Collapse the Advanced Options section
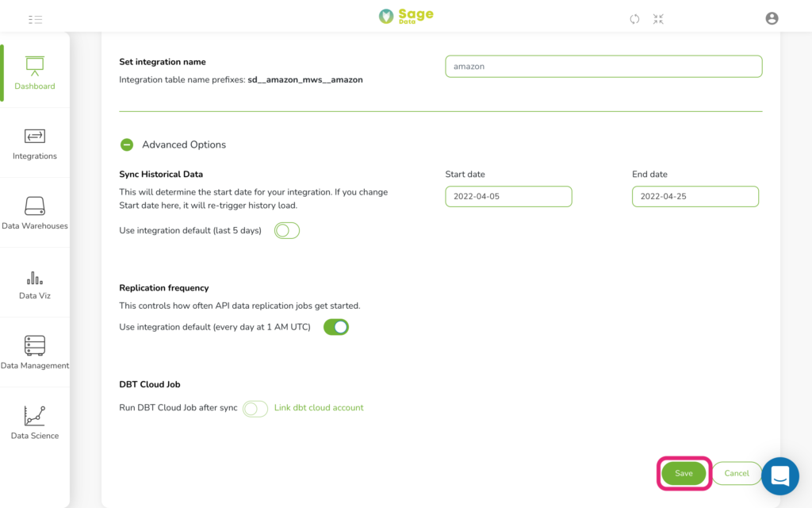 (x=127, y=144)
